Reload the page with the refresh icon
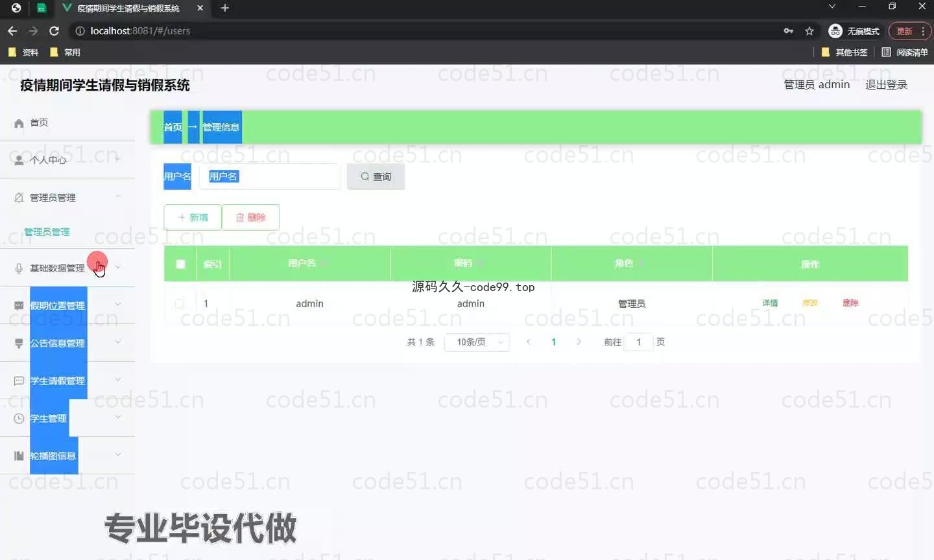This screenshot has height=560, width=934. (x=54, y=30)
